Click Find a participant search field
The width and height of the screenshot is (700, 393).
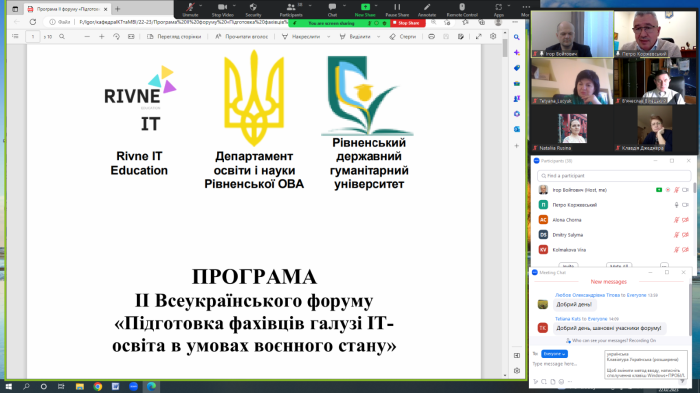[614, 176]
